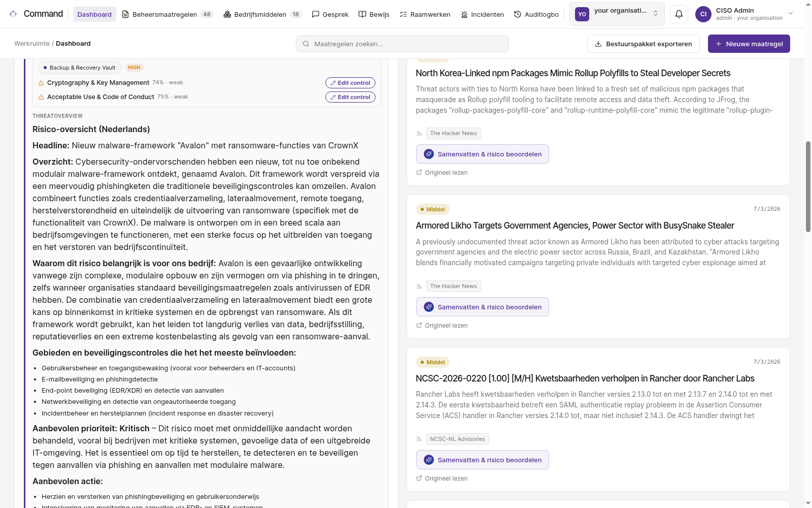Summarize and assess the Armored Likho article

(x=483, y=307)
